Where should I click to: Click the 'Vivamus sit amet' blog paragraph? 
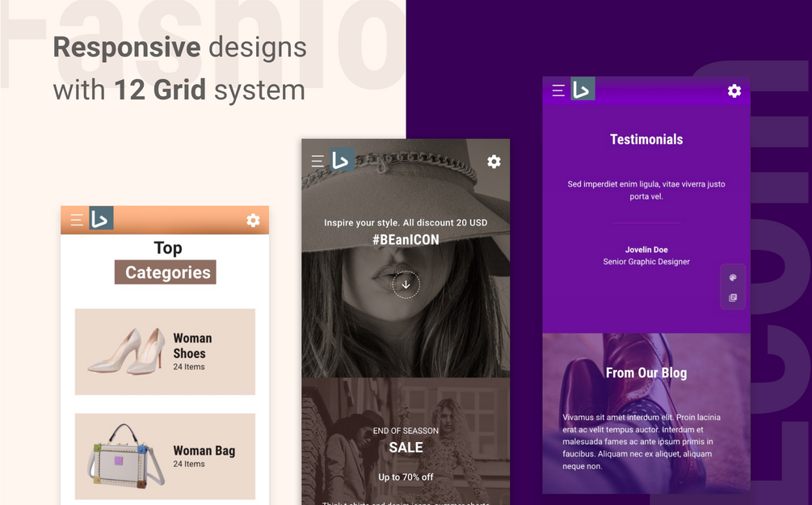tap(642, 442)
